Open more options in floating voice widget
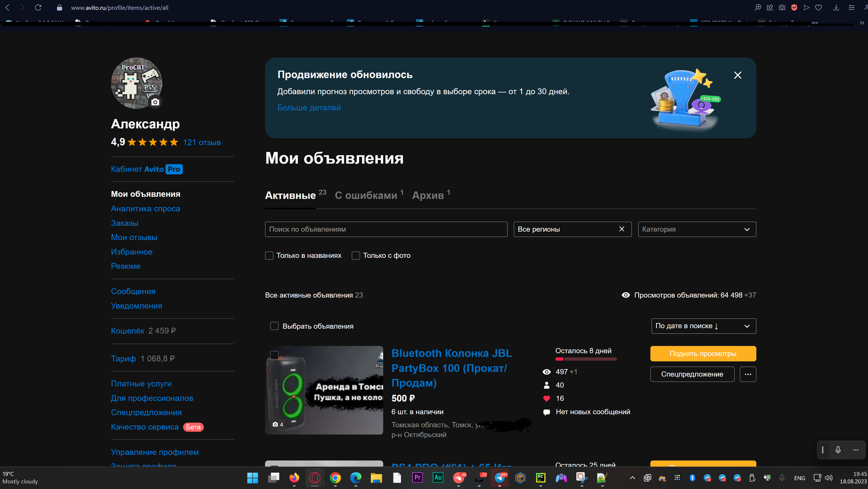This screenshot has height=489, width=868. (856, 450)
